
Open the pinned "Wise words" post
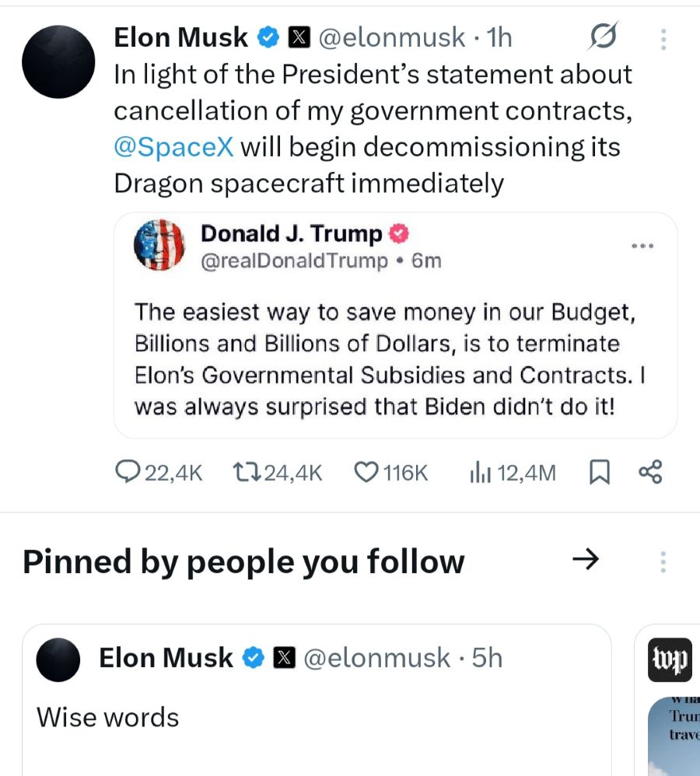(108, 717)
